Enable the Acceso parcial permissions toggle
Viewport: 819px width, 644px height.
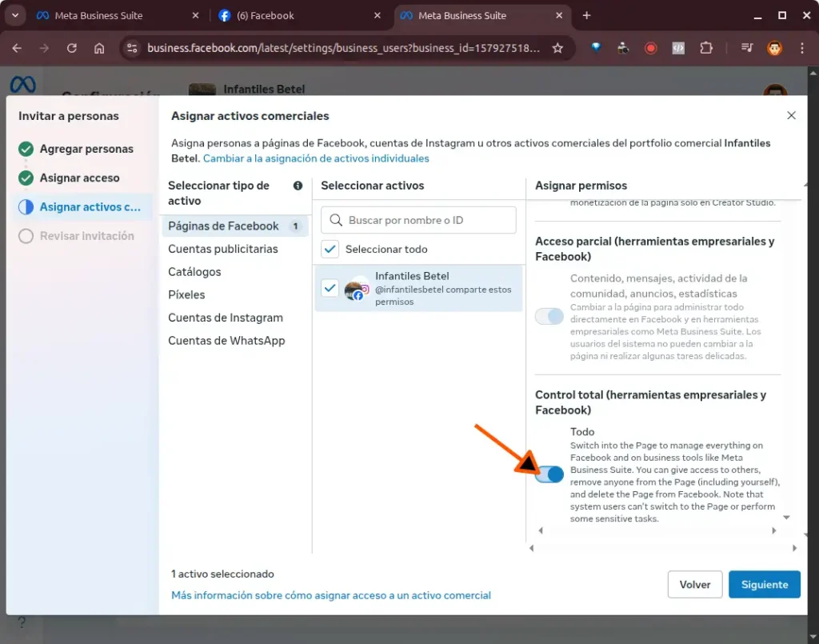(x=549, y=317)
